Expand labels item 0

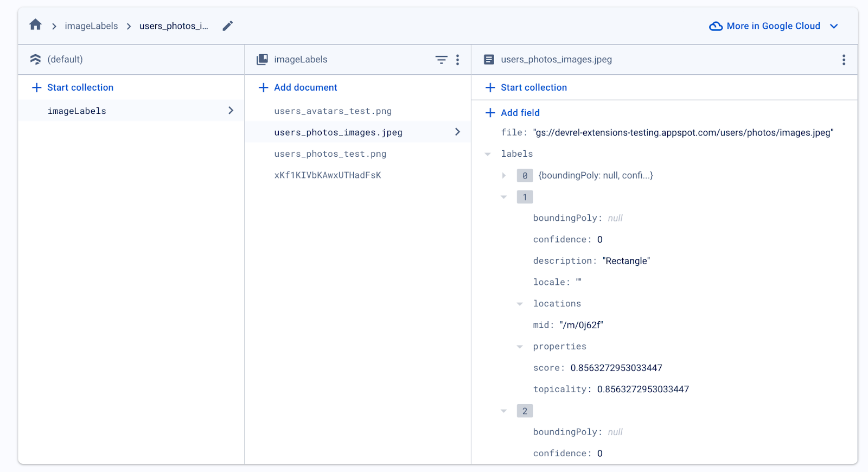click(504, 175)
